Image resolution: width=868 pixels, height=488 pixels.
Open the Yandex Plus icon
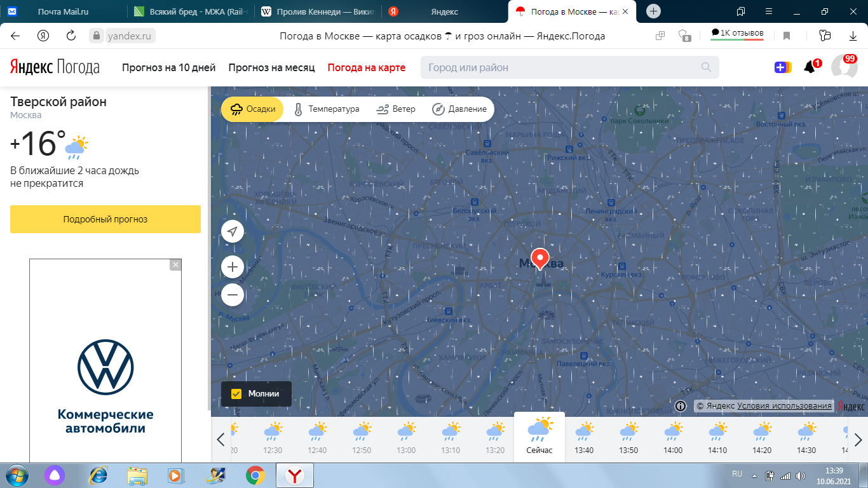pos(782,67)
